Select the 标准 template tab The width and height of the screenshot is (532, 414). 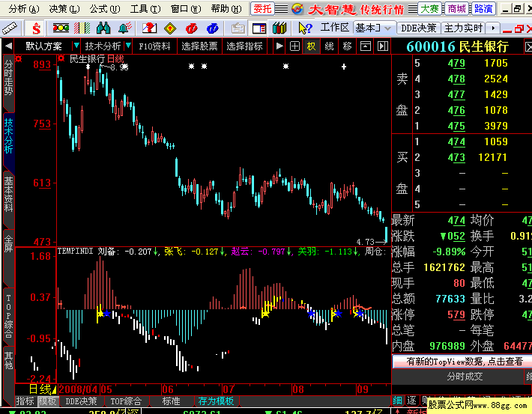[x=171, y=401]
